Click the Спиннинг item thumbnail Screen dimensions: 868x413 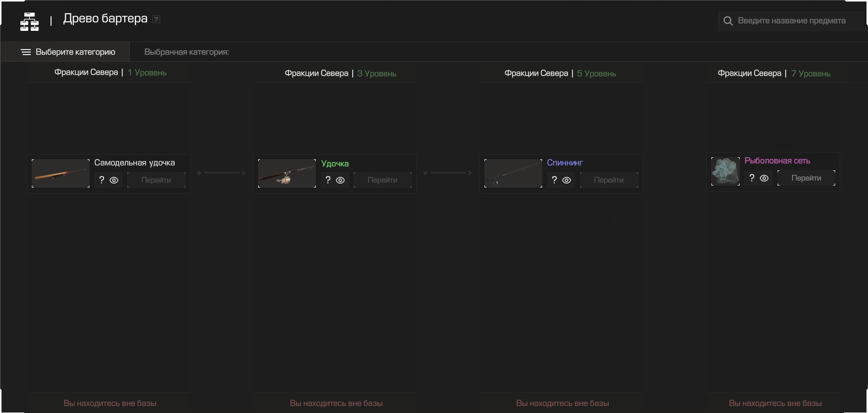(513, 173)
